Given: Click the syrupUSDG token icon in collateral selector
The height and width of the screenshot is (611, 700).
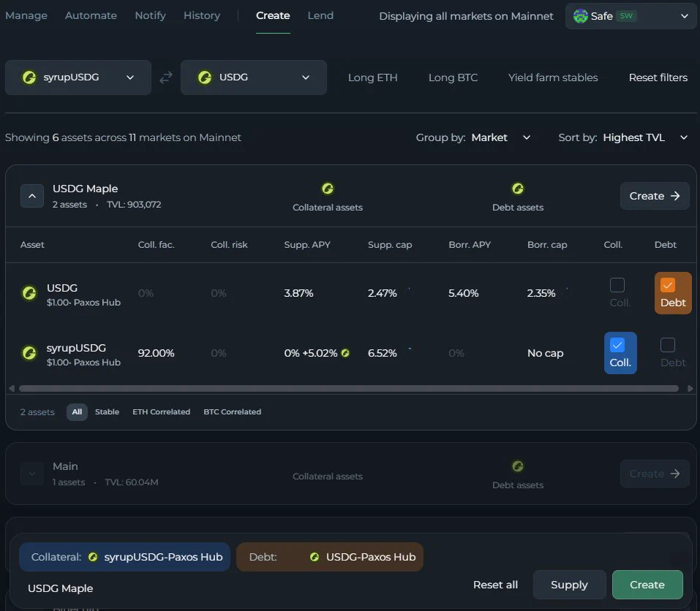Looking at the screenshot, I should (29, 77).
